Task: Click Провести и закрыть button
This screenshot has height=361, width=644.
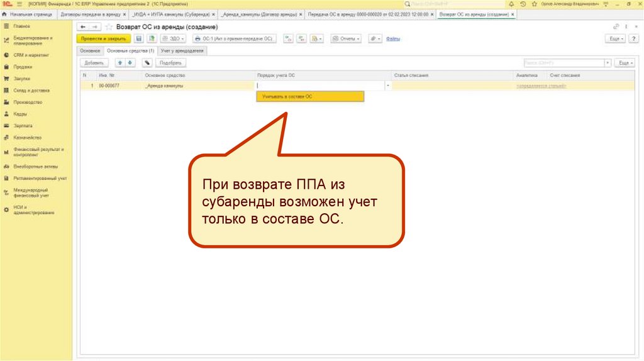Action: coord(103,38)
